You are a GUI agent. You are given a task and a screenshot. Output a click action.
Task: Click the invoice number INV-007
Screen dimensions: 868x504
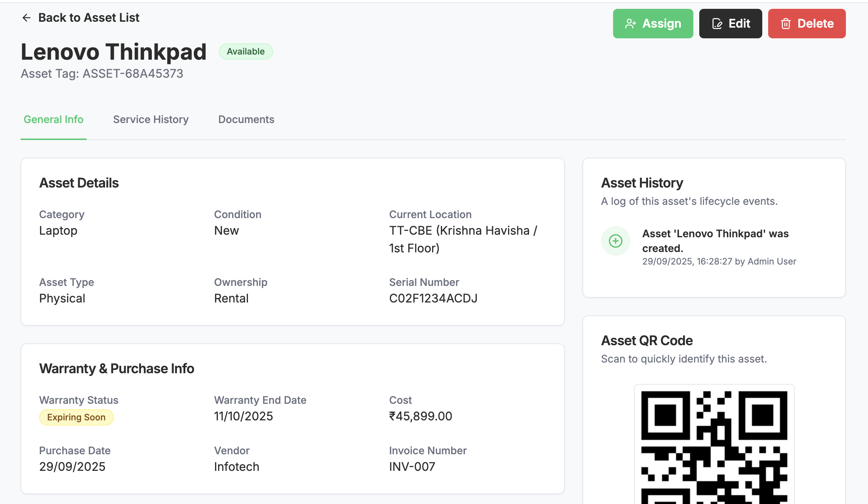412,467
